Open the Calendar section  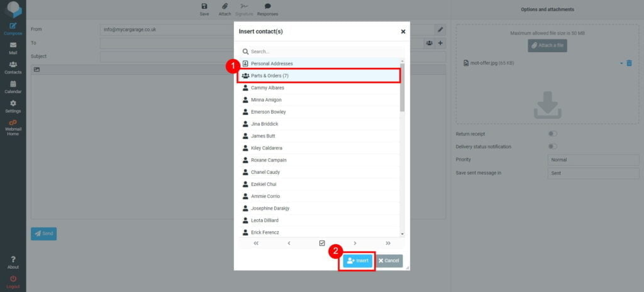tap(13, 87)
